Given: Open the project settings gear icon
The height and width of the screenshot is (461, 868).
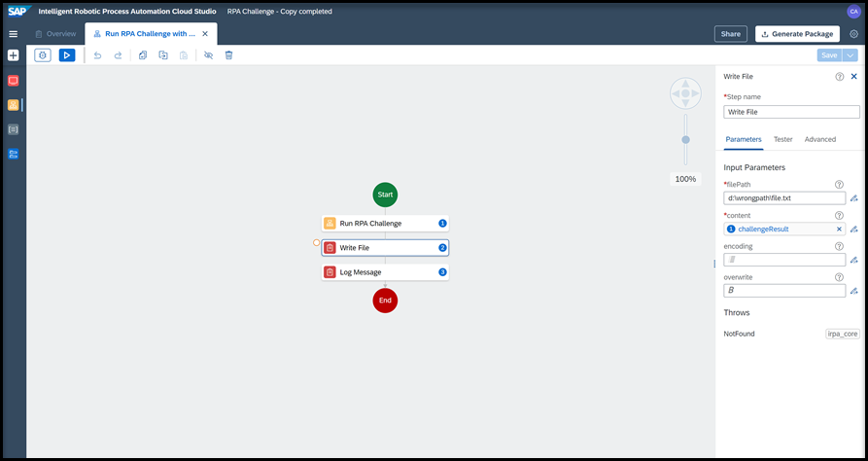Looking at the screenshot, I should (853, 34).
